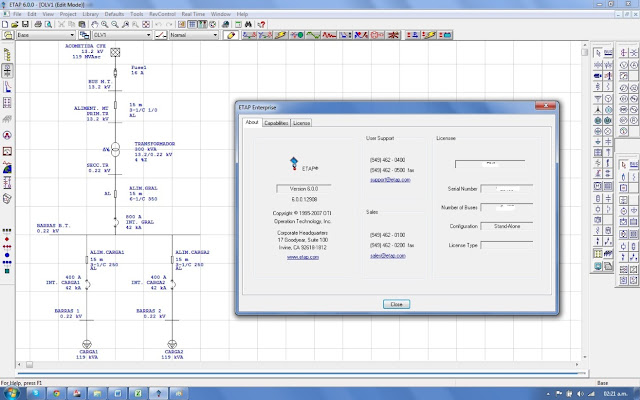Viewport: 640px width, 400px height.
Task: Switch to the Capabilities tab
Action: (276, 123)
